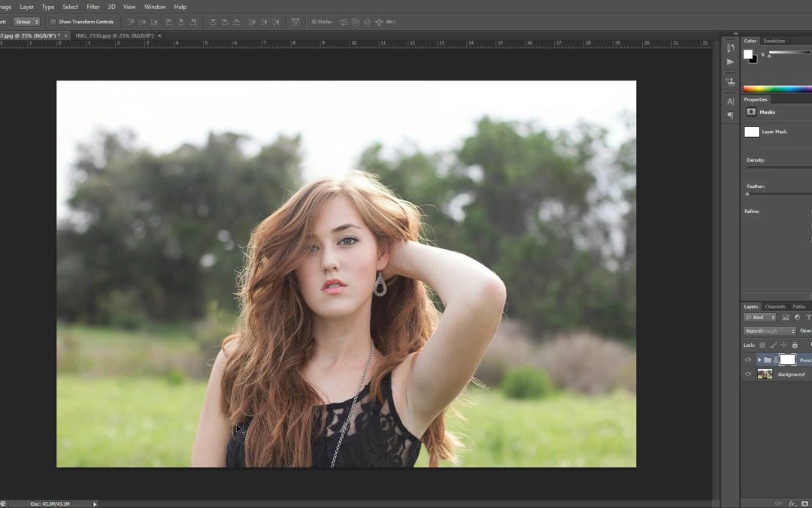This screenshot has height=508, width=812.
Task: Click the add layer mask icon
Action: [804, 503]
